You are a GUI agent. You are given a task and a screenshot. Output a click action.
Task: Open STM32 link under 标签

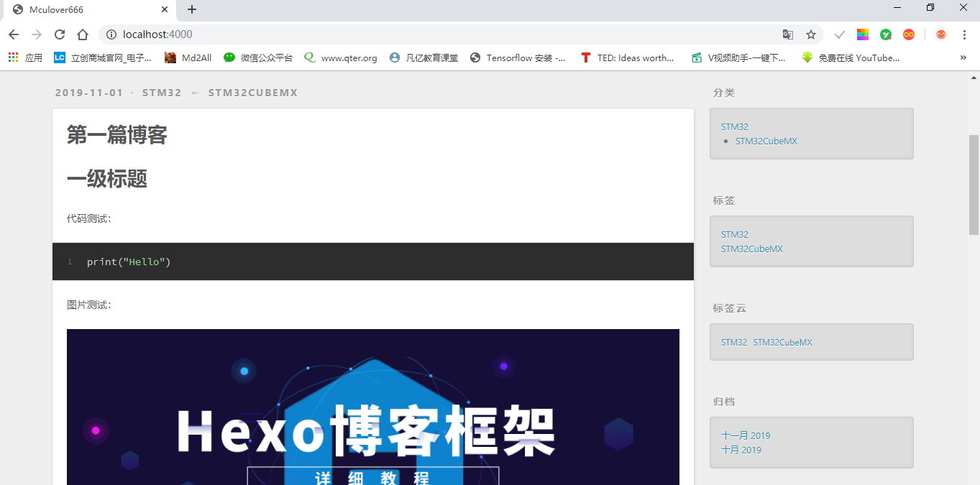(735, 234)
